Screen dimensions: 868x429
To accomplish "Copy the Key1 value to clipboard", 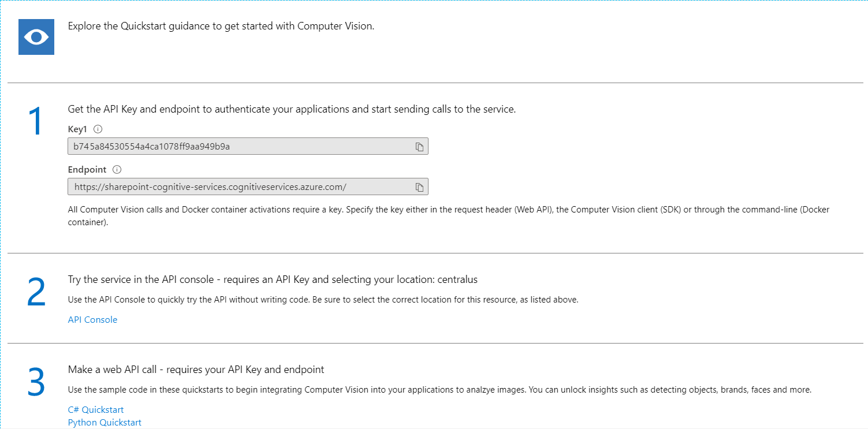I will [x=420, y=147].
